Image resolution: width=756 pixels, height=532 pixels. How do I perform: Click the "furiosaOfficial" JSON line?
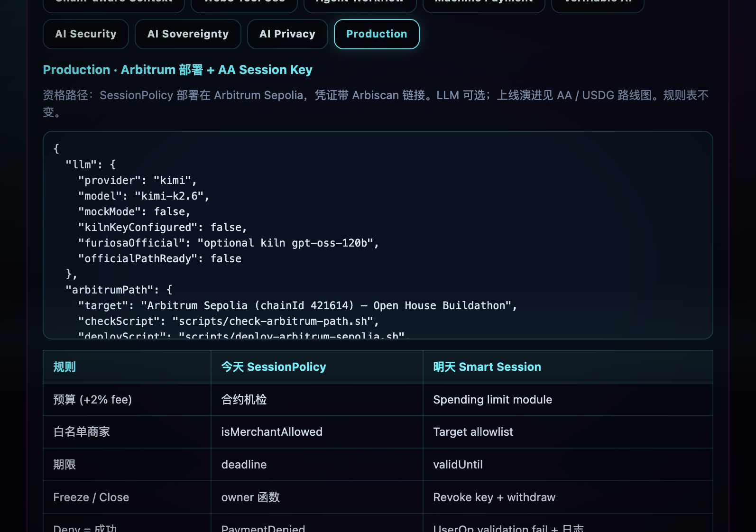pyautogui.click(x=228, y=243)
